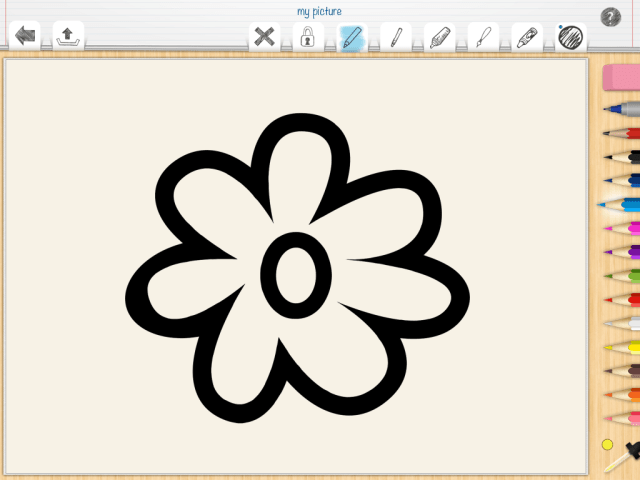Rename the picture via 'my picture' title
Screen dimensions: 640x480
pos(319,11)
